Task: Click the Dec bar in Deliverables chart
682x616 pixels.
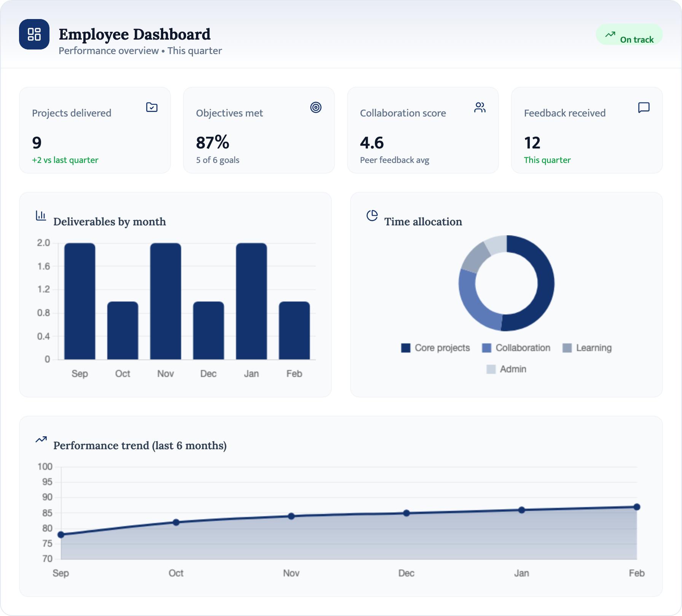Action: (209, 330)
